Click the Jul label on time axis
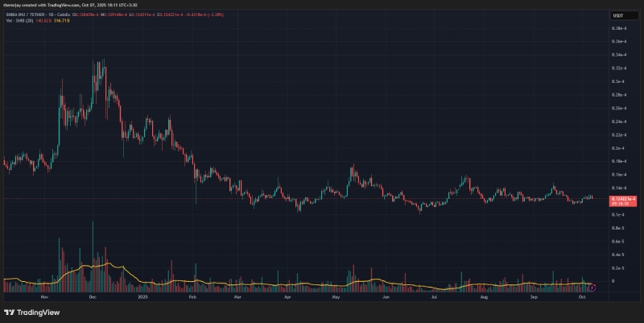 [435, 297]
